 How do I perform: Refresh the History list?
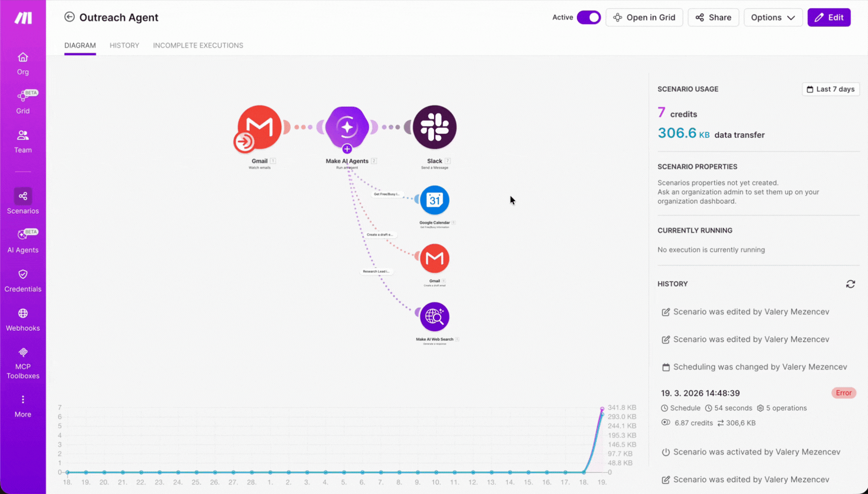click(850, 284)
